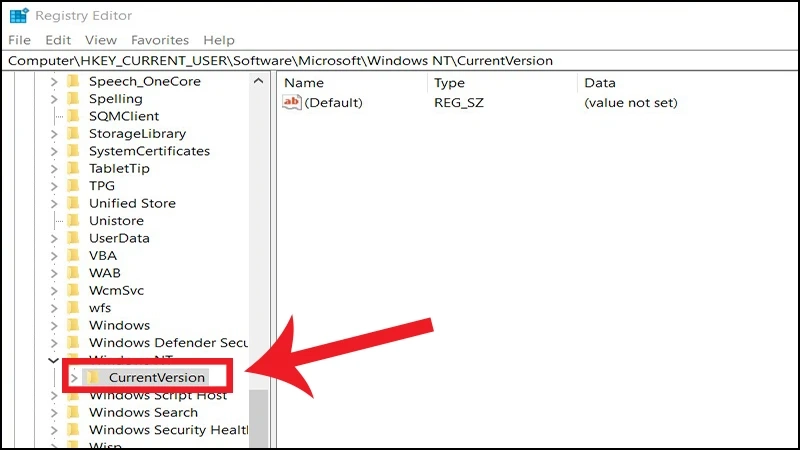Select the StorageLibrary folder icon
The height and width of the screenshot is (450, 800).
pyautogui.click(x=73, y=133)
